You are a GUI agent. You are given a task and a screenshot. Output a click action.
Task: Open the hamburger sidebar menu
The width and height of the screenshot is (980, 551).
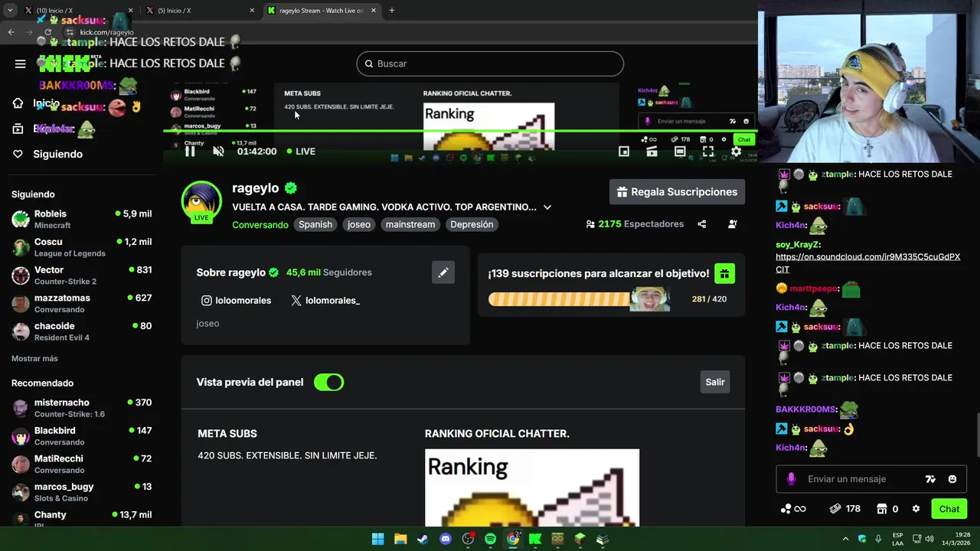[21, 64]
